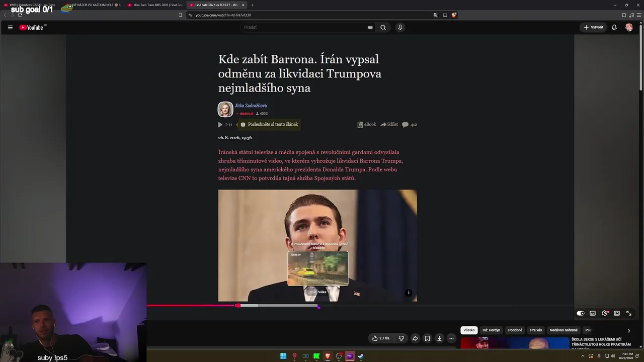Share the video with the arrow button
This screenshot has width=644, height=362.
(415, 338)
